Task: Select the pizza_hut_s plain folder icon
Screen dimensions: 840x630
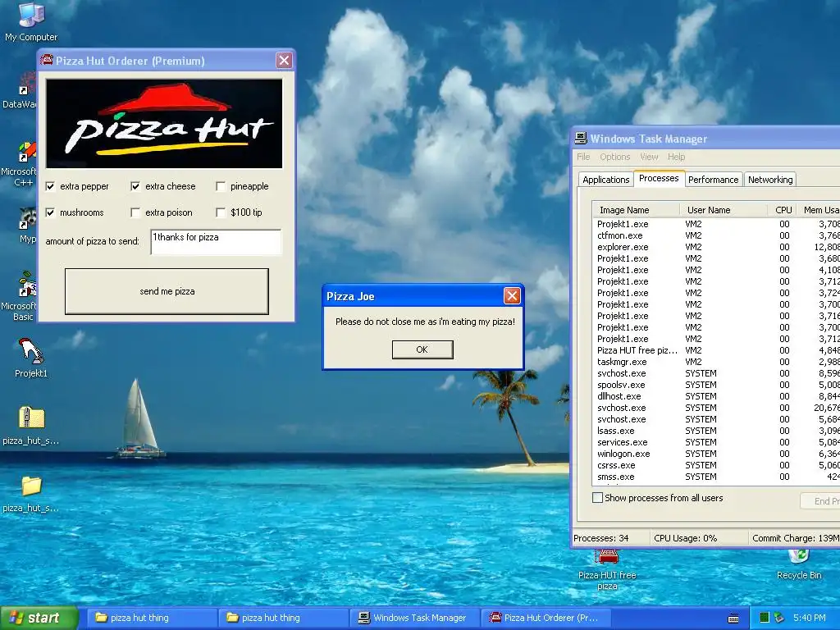Action: (30, 493)
